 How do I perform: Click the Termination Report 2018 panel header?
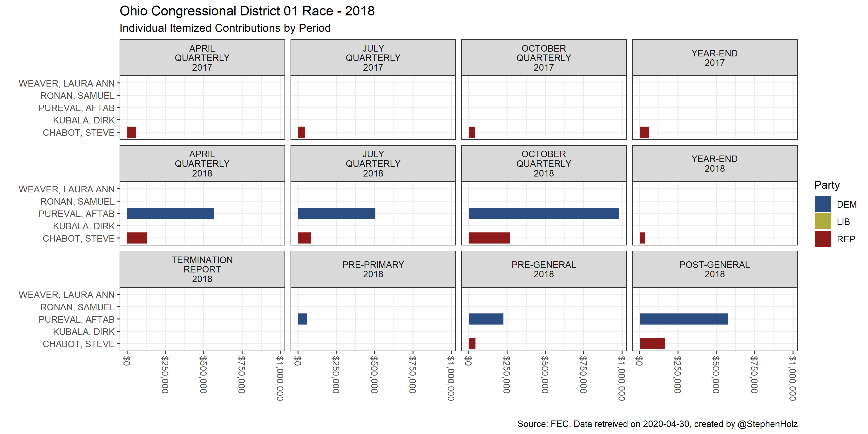click(x=202, y=269)
